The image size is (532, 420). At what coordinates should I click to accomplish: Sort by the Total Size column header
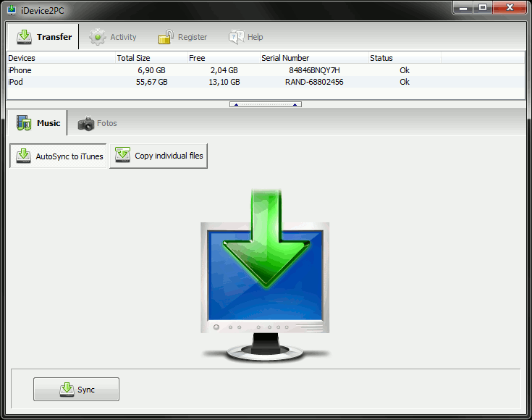[x=152, y=58]
